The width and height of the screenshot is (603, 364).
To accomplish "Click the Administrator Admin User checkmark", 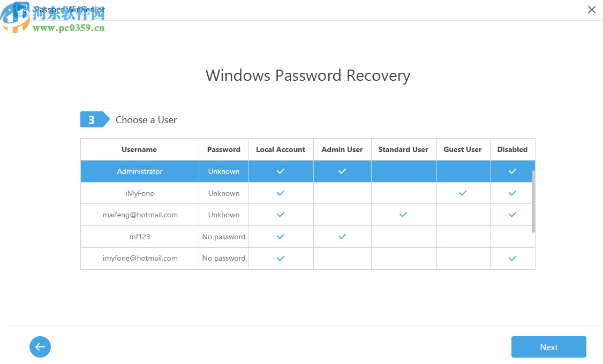I will click(342, 171).
